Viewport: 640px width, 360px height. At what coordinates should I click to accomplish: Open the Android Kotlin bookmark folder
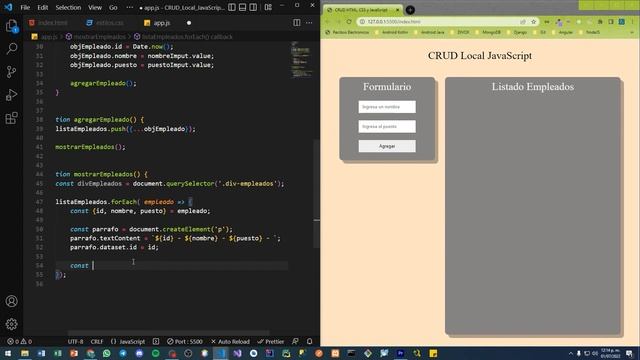pos(391,32)
